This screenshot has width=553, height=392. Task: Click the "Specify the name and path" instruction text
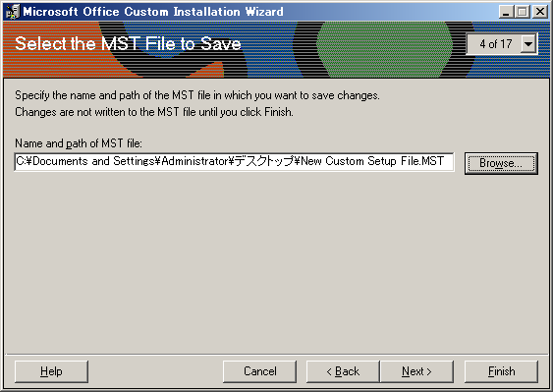197,95
